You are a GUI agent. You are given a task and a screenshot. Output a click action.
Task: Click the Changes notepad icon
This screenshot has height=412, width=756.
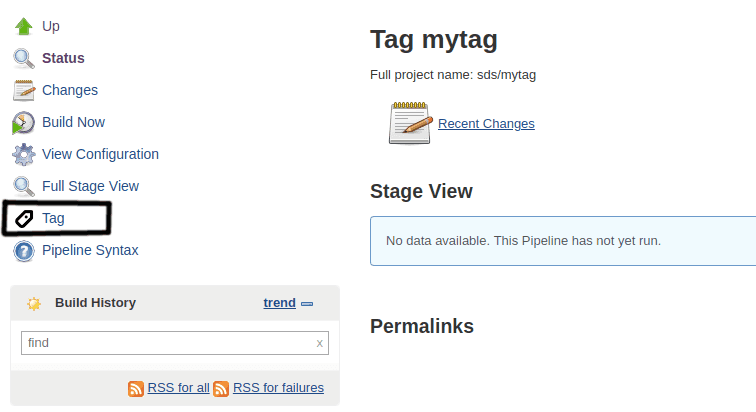(23, 90)
